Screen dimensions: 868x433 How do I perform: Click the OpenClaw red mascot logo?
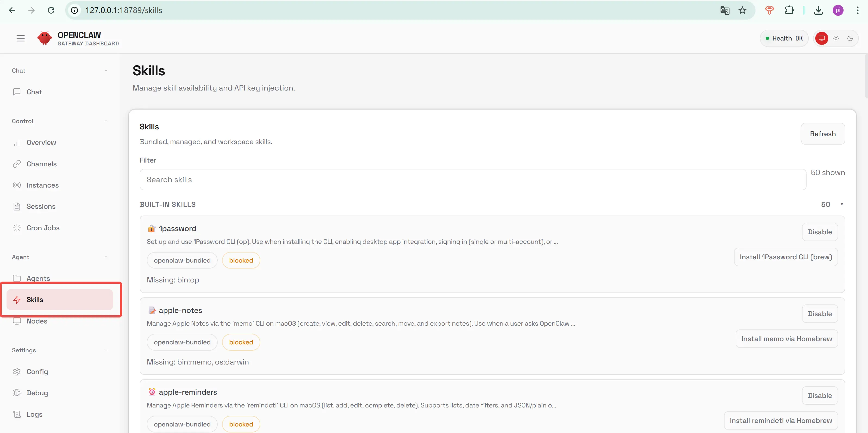tap(45, 38)
